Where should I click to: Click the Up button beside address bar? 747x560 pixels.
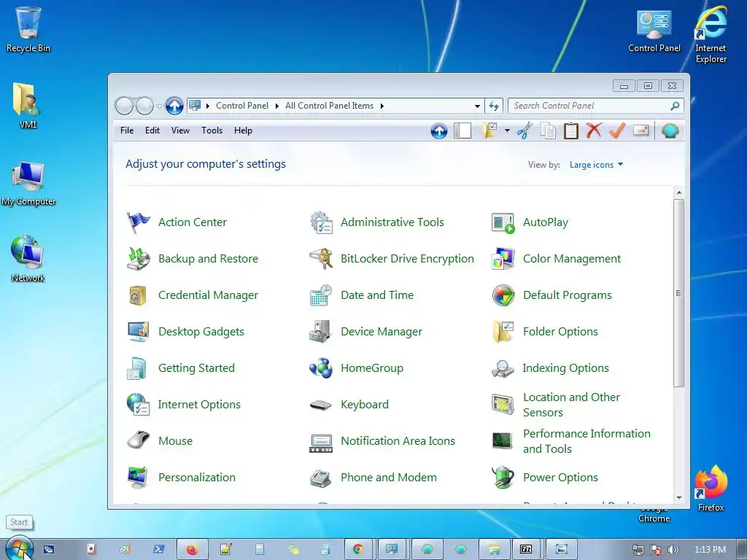tap(174, 106)
